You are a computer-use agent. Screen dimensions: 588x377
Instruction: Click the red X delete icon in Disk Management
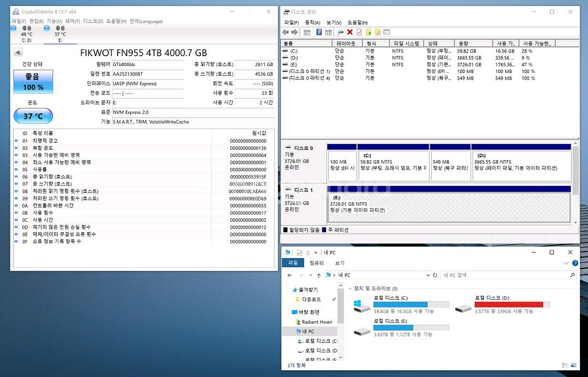tap(350, 32)
